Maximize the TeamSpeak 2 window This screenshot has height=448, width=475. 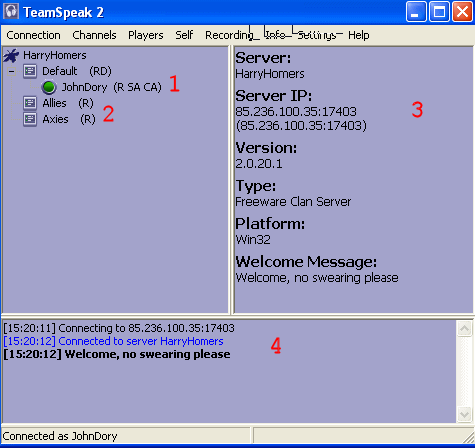[x=439, y=12]
